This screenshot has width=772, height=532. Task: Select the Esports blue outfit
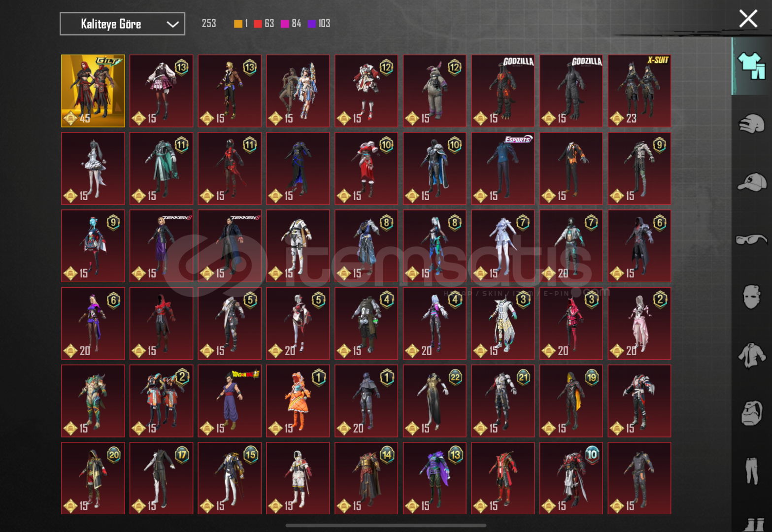click(503, 168)
